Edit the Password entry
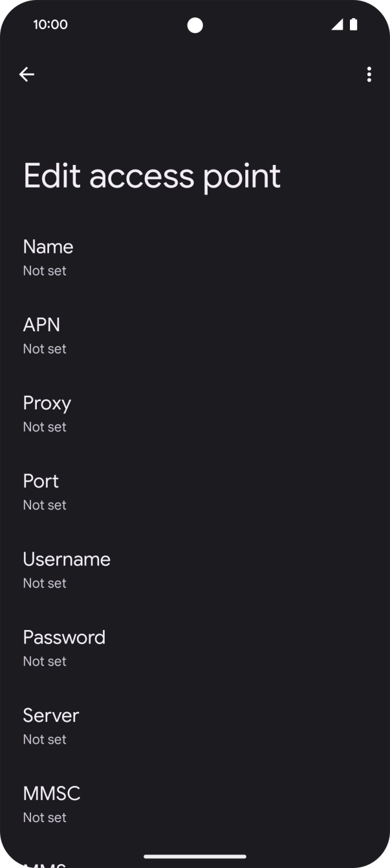The width and height of the screenshot is (390, 868). point(64,638)
